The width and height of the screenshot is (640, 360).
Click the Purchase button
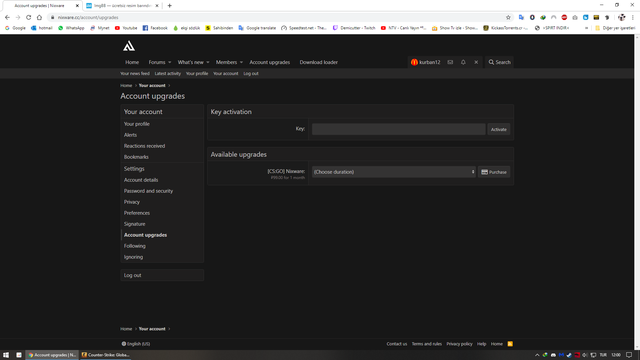[x=494, y=172]
